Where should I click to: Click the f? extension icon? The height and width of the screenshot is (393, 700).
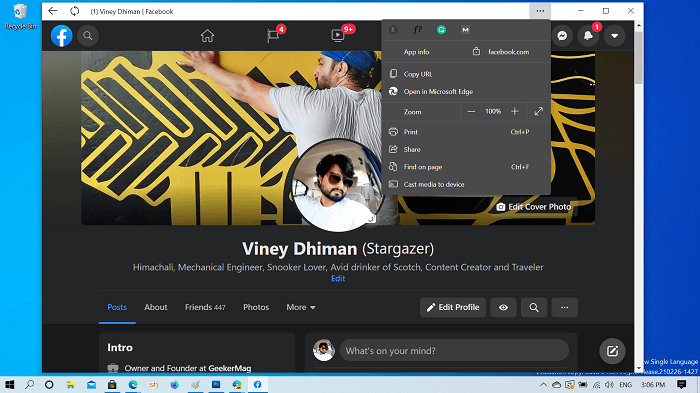pyautogui.click(x=417, y=29)
